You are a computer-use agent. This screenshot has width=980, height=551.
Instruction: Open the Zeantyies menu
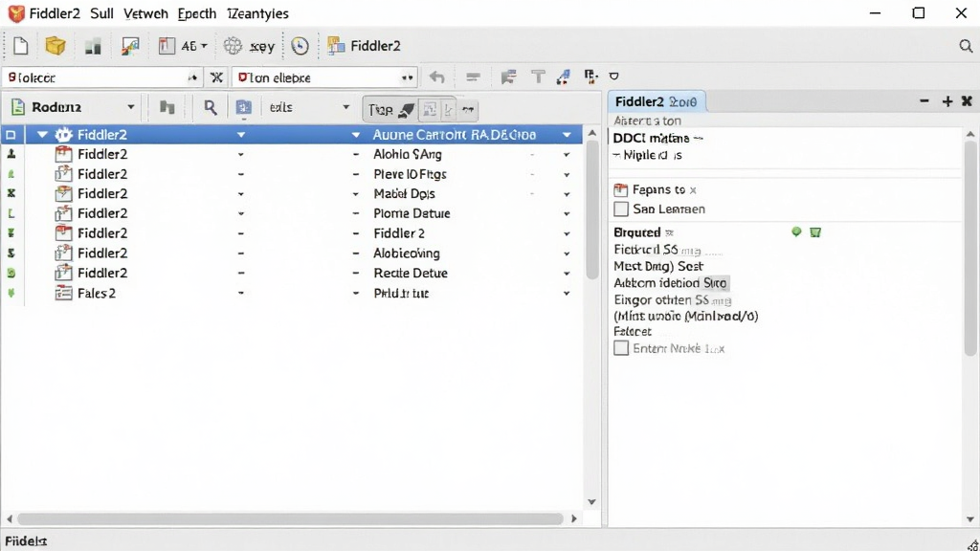coord(257,13)
